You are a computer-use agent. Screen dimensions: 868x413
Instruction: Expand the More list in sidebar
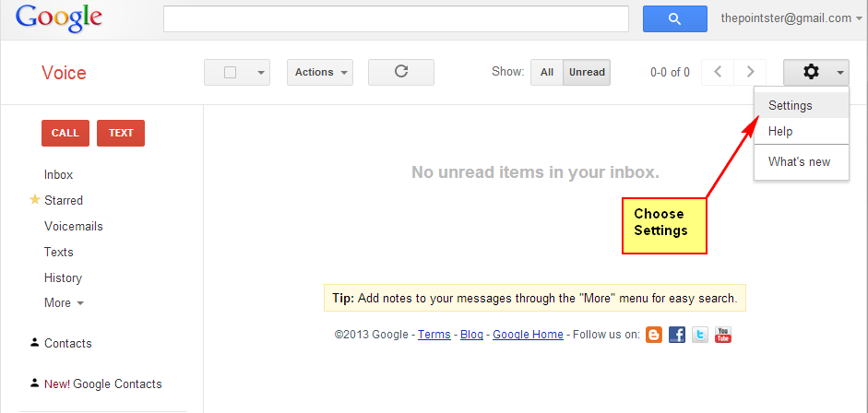click(64, 303)
